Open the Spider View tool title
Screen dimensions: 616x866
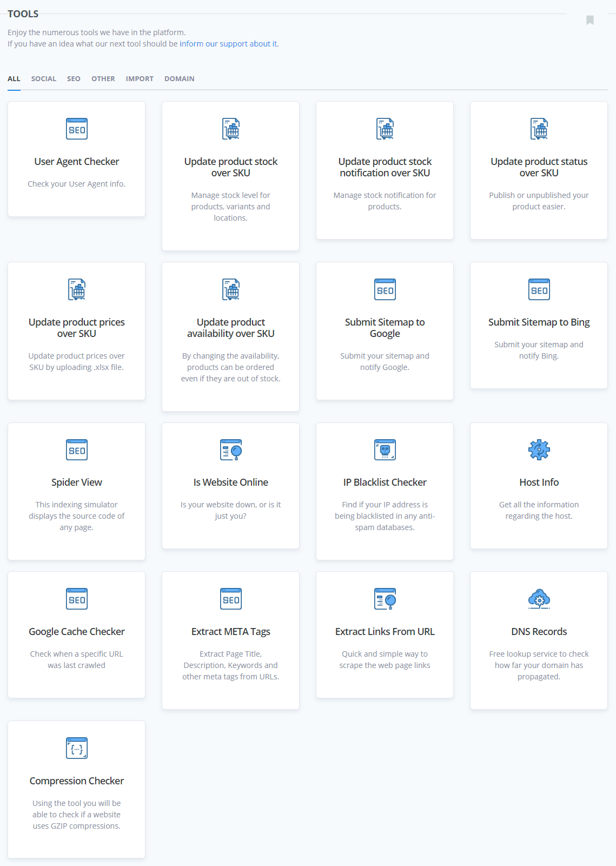pyautogui.click(x=77, y=482)
